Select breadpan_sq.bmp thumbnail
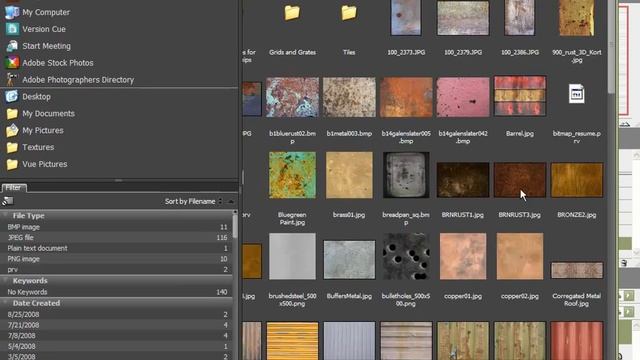Image resolution: width=640 pixels, height=360 pixels. click(406, 175)
